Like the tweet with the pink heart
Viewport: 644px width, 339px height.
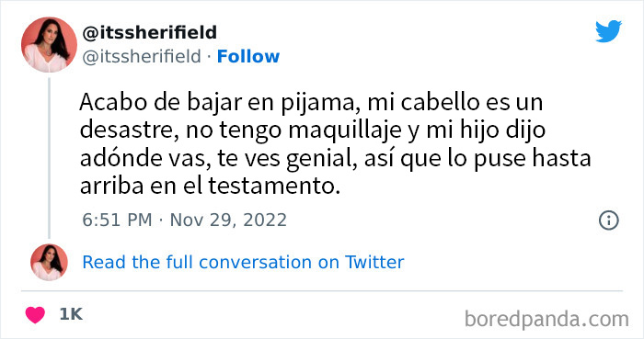pos(35,315)
